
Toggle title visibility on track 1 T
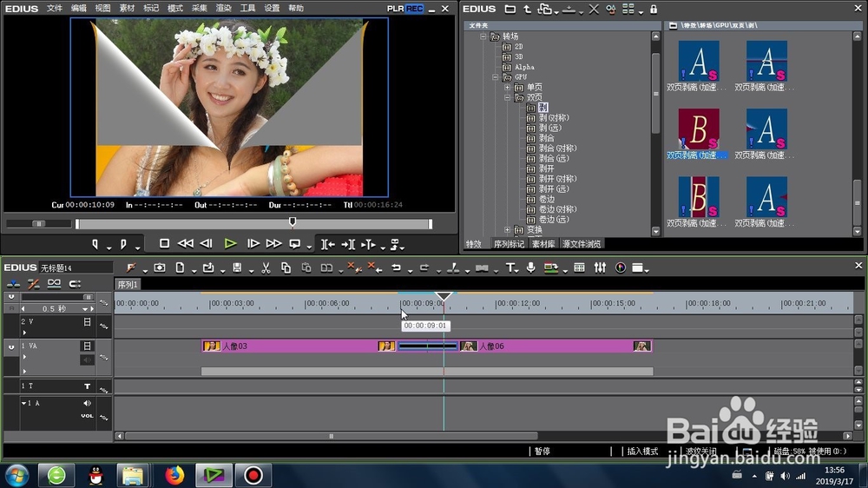tap(87, 386)
